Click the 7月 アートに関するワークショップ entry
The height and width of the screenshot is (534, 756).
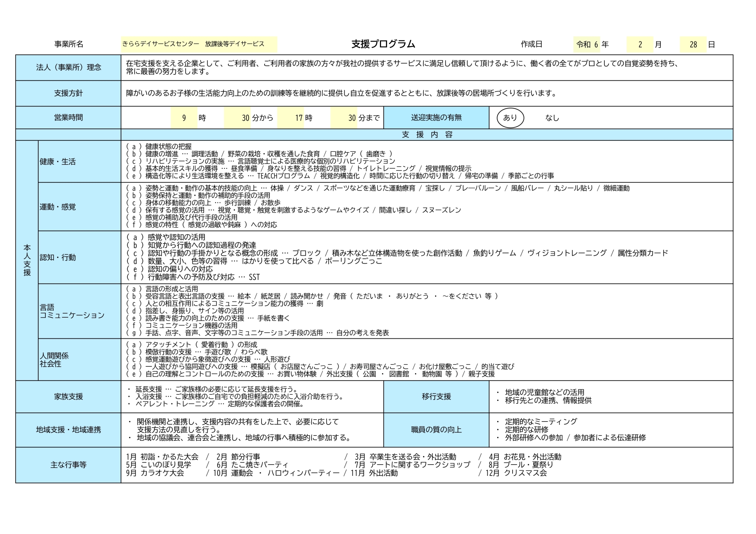point(412,465)
